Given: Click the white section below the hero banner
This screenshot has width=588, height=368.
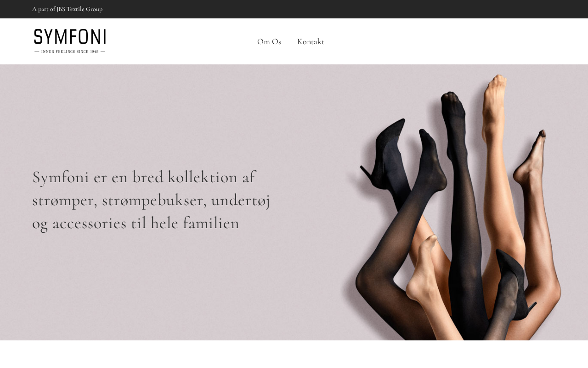Looking at the screenshot, I should point(294,354).
